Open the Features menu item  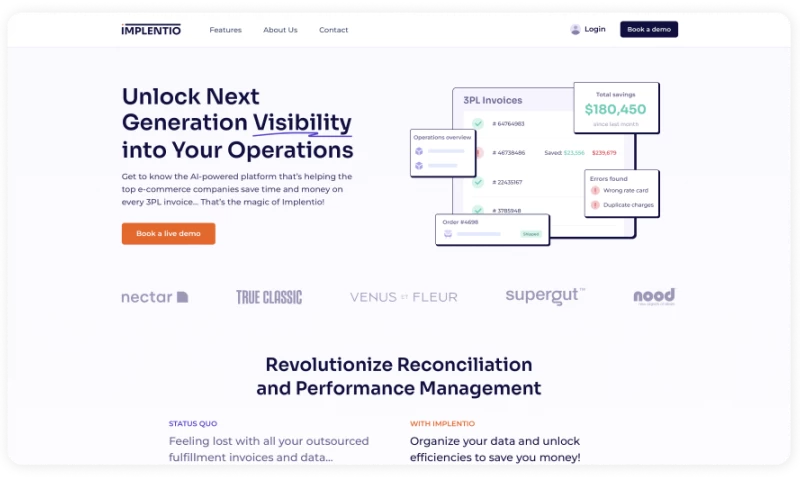[x=225, y=30]
